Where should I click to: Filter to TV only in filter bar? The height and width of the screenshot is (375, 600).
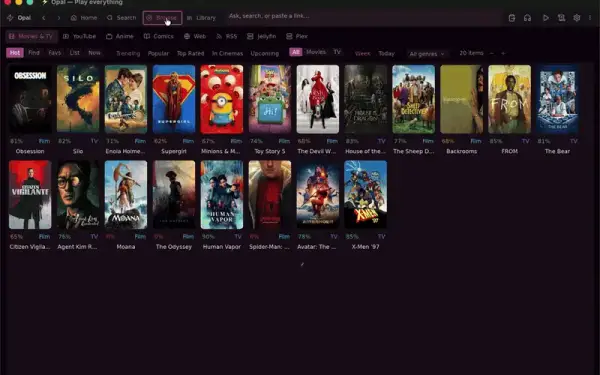(337, 52)
